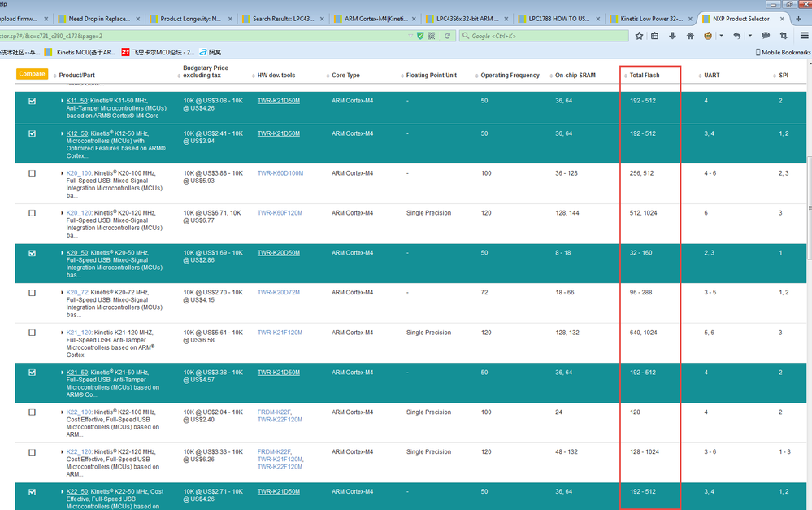Open the dropdown next to monkey icon
This screenshot has height=510, width=812.
[721, 36]
